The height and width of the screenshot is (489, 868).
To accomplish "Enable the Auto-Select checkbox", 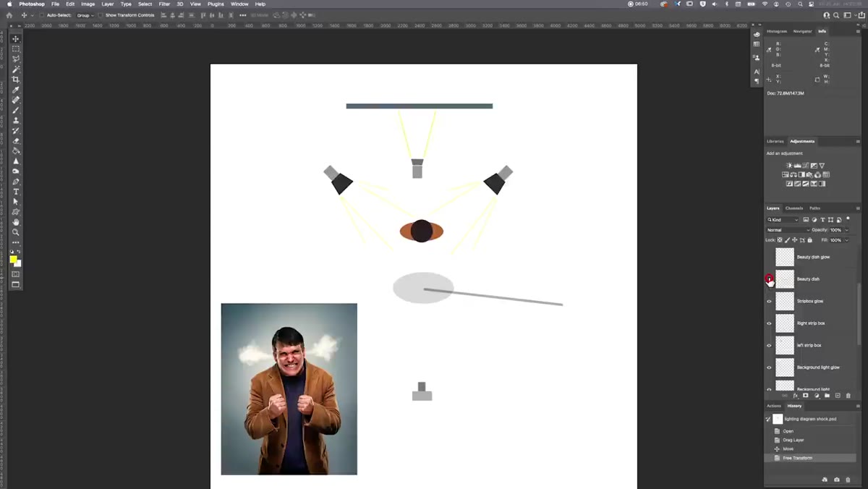I will (43, 15).
